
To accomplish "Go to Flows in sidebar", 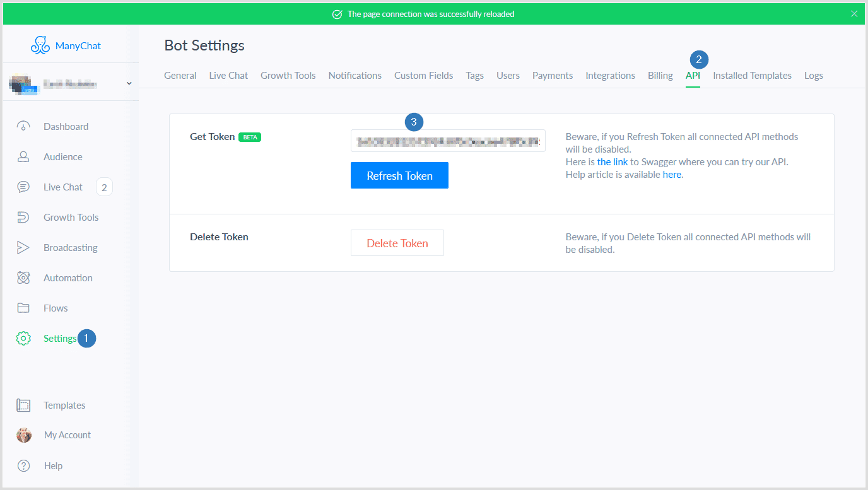I will pos(56,308).
